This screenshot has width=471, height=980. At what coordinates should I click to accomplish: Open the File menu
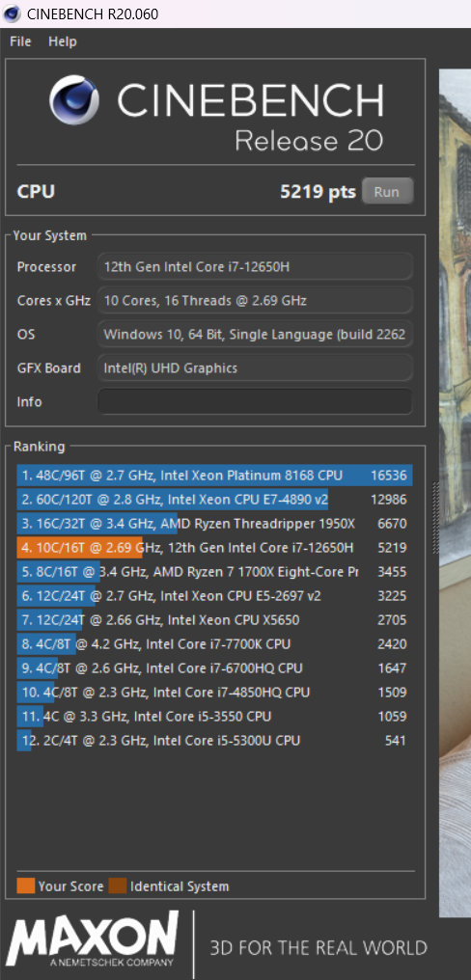click(20, 41)
